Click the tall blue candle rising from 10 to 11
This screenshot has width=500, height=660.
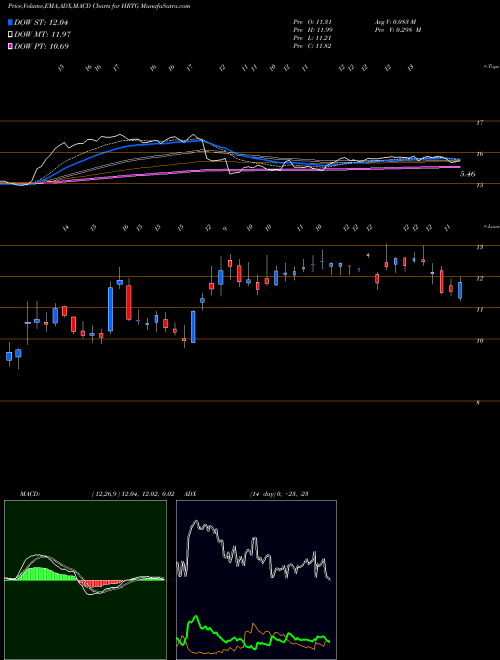(x=193, y=327)
